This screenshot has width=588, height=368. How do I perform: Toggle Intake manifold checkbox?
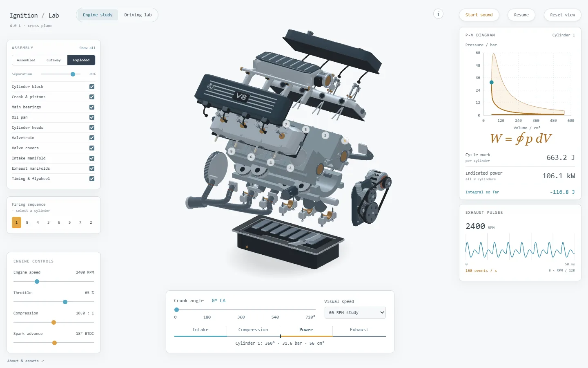(92, 158)
